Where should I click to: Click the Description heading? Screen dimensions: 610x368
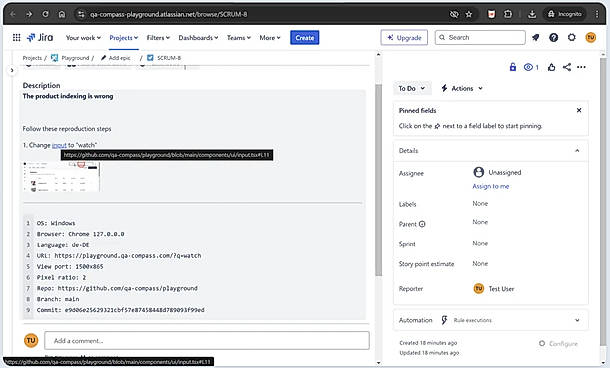click(x=41, y=86)
